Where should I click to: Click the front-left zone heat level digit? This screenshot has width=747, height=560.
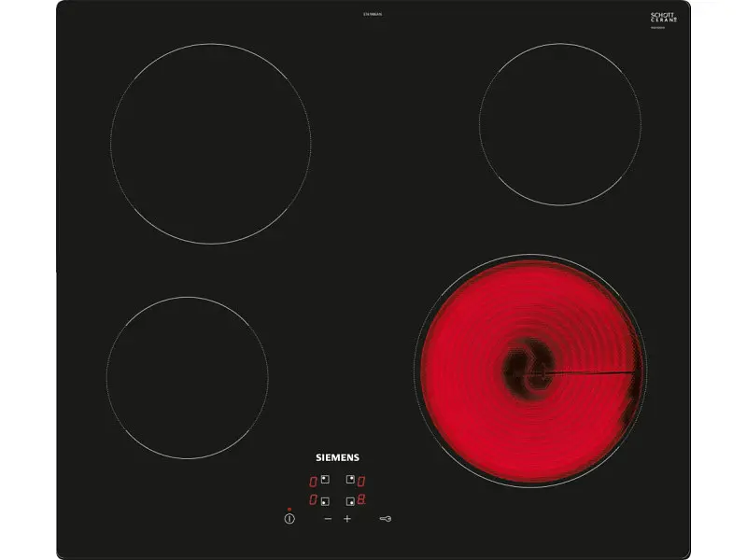pyautogui.click(x=313, y=499)
